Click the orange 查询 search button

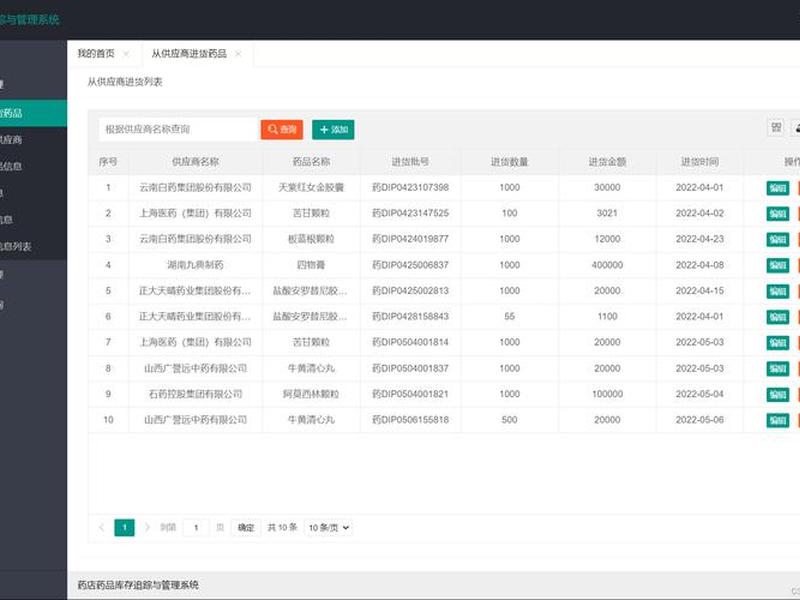[x=282, y=129]
